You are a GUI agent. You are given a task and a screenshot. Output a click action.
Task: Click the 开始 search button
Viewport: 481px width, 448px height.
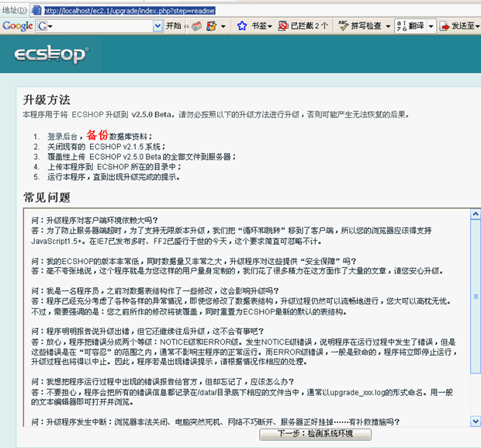click(174, 26)
